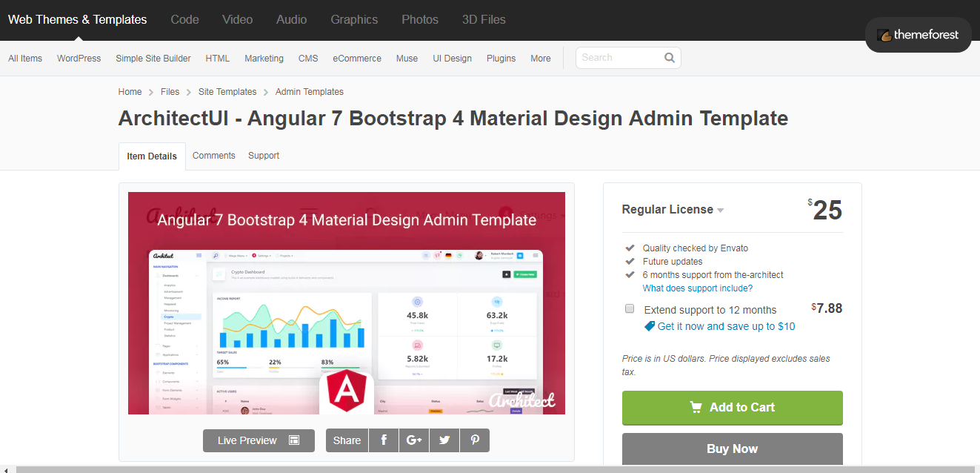
Task: Click the Site Templates breadcrumb
Action: click(227, 92)
